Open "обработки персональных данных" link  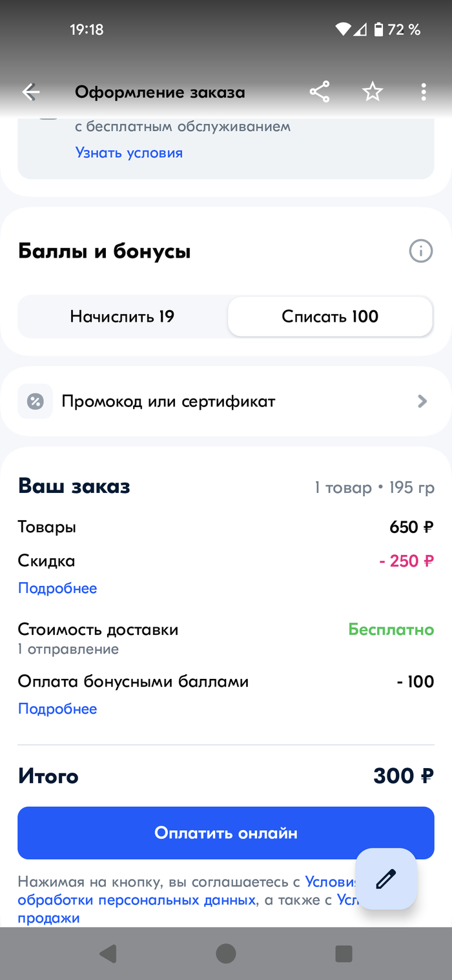tap(136, 900)
